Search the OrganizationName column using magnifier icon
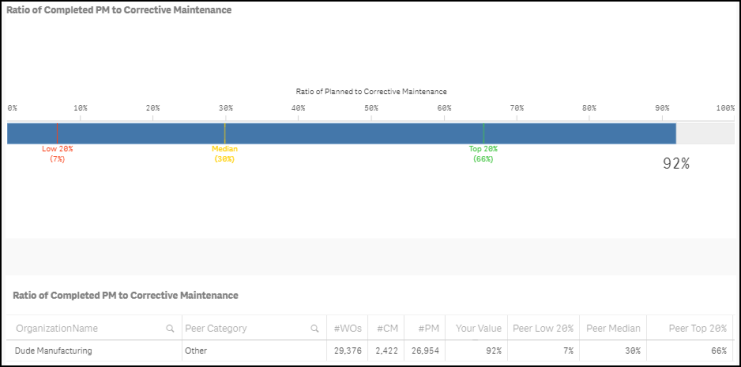741x367 pixels. (170, 329)
